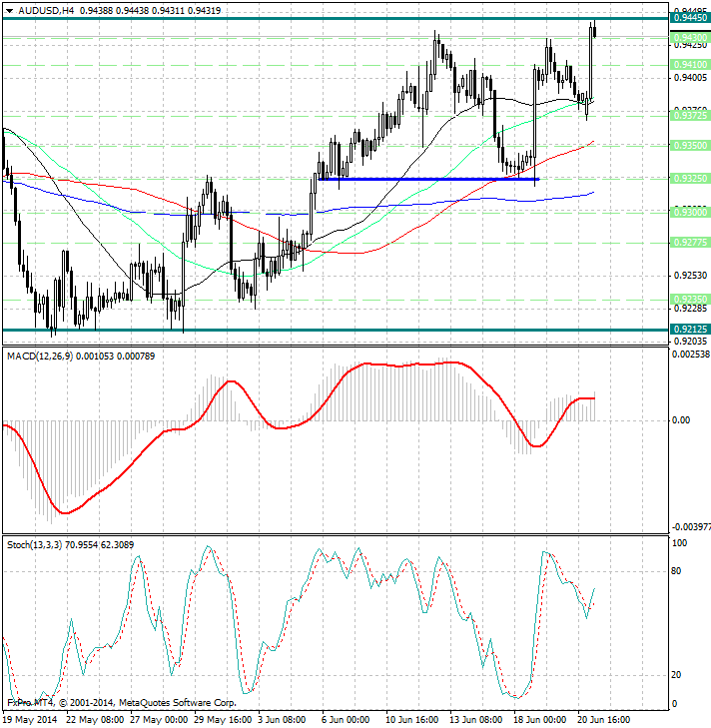This screenshot has height=728, width=711.
Task: Click the 0.94005 price axis value
Action: (690, 78)
